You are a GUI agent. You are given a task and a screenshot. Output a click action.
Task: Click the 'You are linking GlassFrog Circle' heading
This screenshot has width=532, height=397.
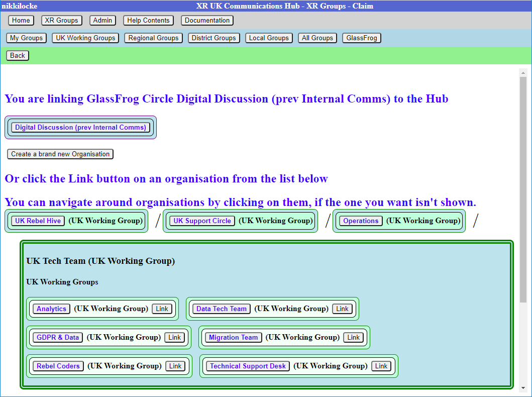click(226, 98)
